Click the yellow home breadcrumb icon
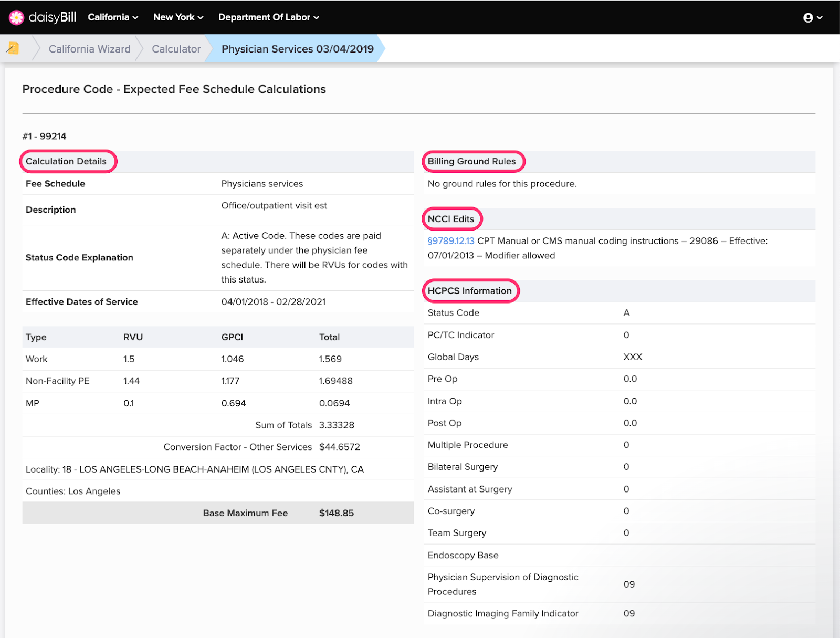Image resolution: width=840 pixels, height=638 pixels. (13, 48)
